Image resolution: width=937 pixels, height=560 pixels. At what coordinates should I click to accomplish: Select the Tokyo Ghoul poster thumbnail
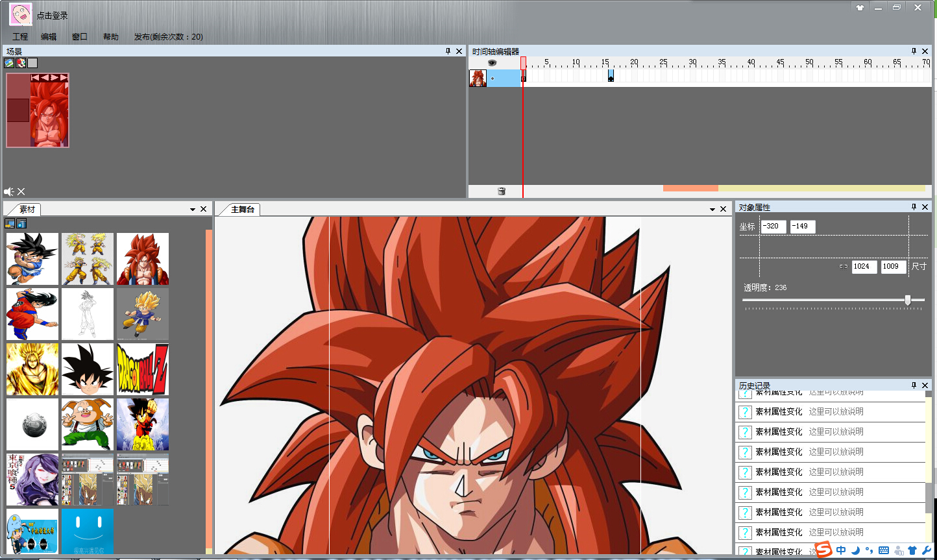(x=32, y=480)
